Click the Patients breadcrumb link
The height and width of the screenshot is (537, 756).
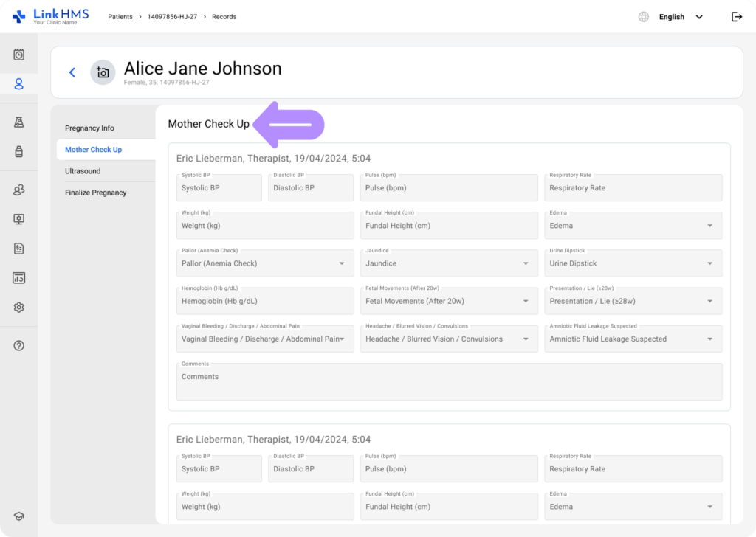coord(120,17)
